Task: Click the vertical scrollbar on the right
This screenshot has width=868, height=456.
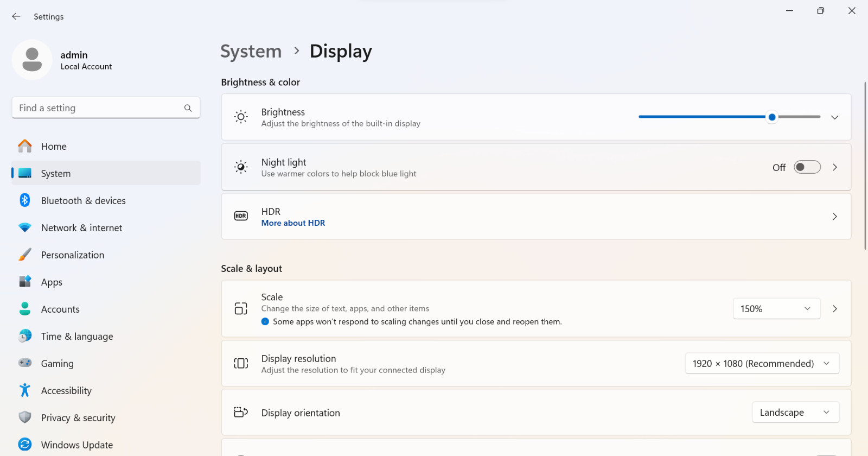Action: (x=865, y=166)
